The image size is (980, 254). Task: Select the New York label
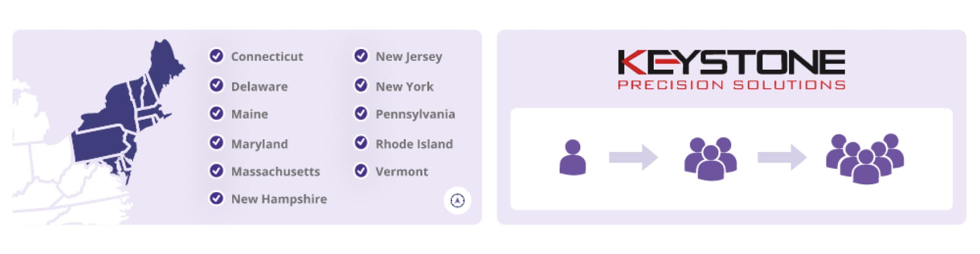click(404, 86)
